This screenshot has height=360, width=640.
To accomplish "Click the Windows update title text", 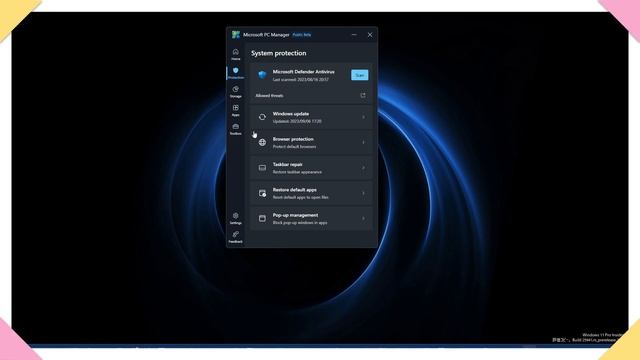I will point(291,114).
